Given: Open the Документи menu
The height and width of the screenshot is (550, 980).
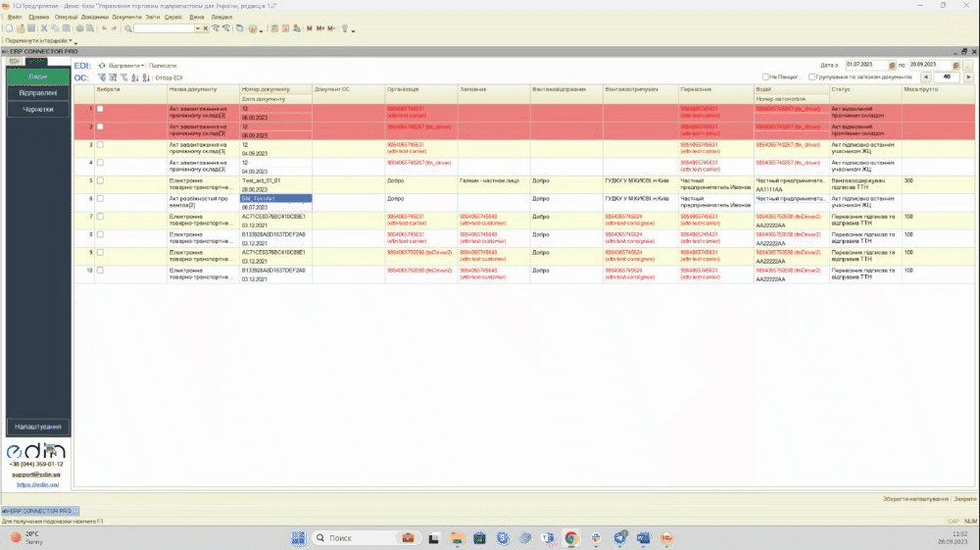Looking at the screenshot, I should point(126,17).
